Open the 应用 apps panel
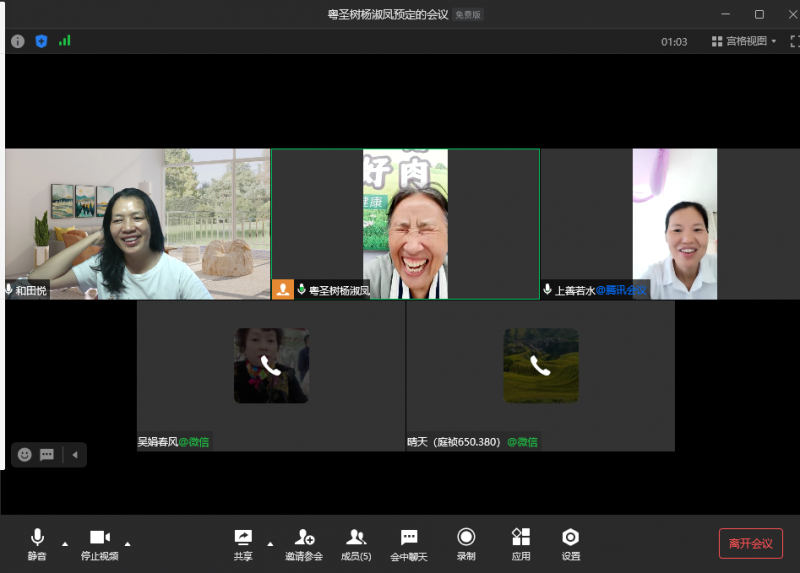Viewport: 800px width, 573px height. [x=520, y=543]
